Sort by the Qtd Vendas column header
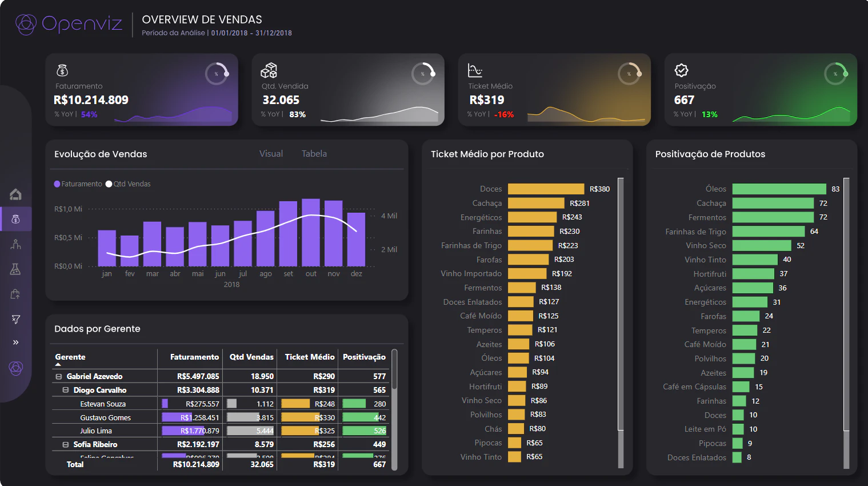 (251, 357)
